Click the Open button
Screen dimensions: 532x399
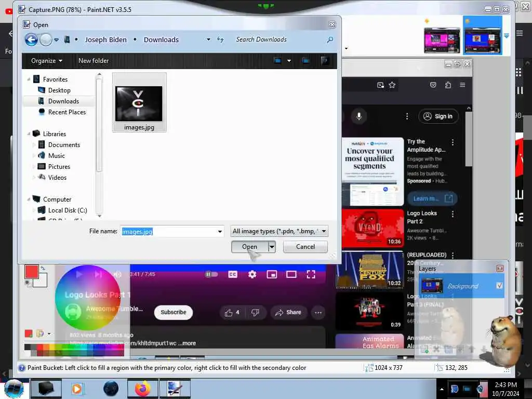[250, 247]
